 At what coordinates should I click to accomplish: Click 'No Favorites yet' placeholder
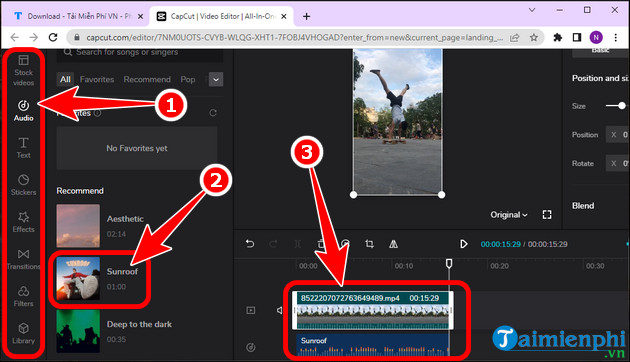(137, 148)
